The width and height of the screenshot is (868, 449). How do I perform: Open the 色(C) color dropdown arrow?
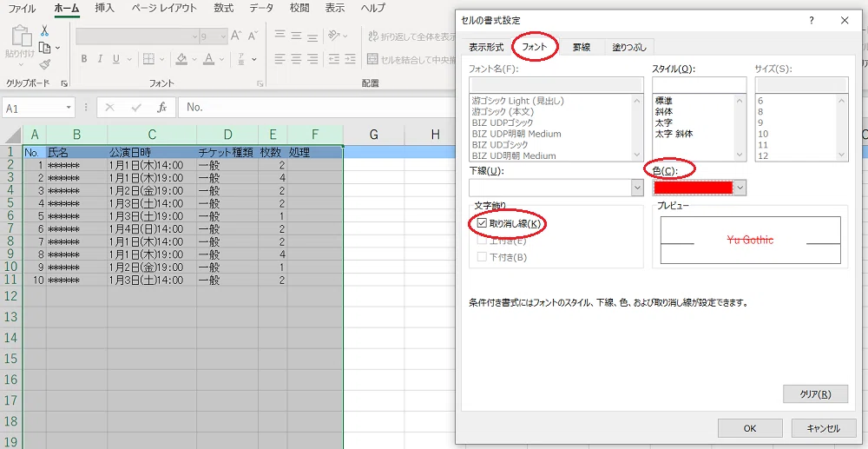point(740,188)
